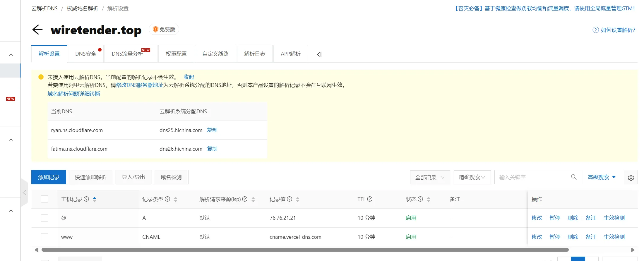
Task: Check the box for the @ record
Action: (44, 218)
